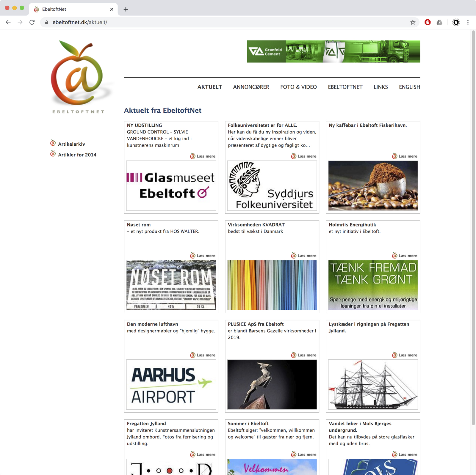The height and width of the screenshot is (475, 476).
Task: Open the Virksomheden KVADRAT article title
Action: click(256, 225)
